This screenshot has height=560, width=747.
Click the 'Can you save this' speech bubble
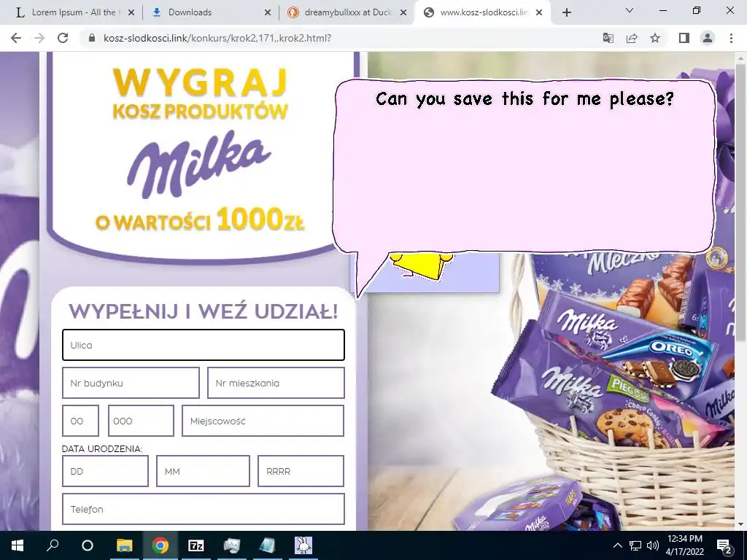pyautogui.click(x=524, y=167)
